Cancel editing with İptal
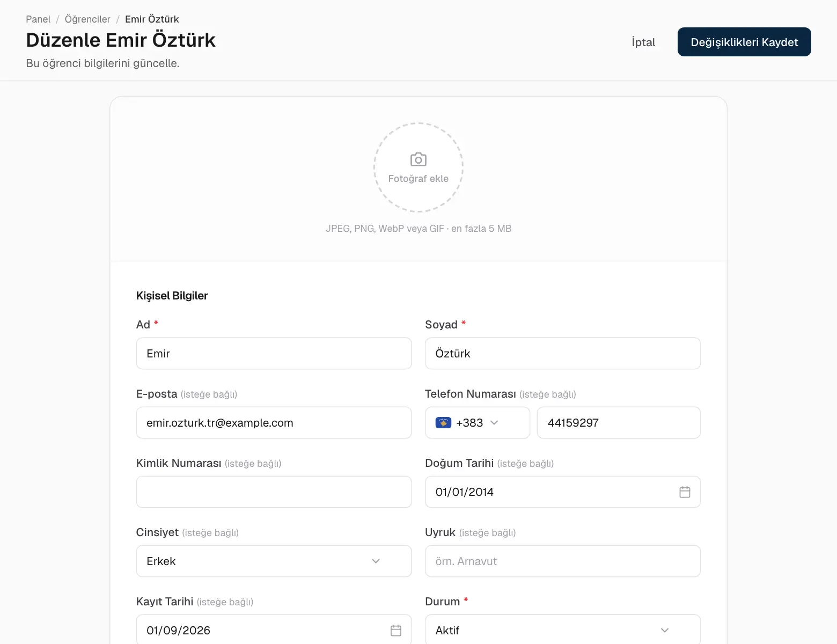This screenshot has width=837, height=644. (643, 42)
